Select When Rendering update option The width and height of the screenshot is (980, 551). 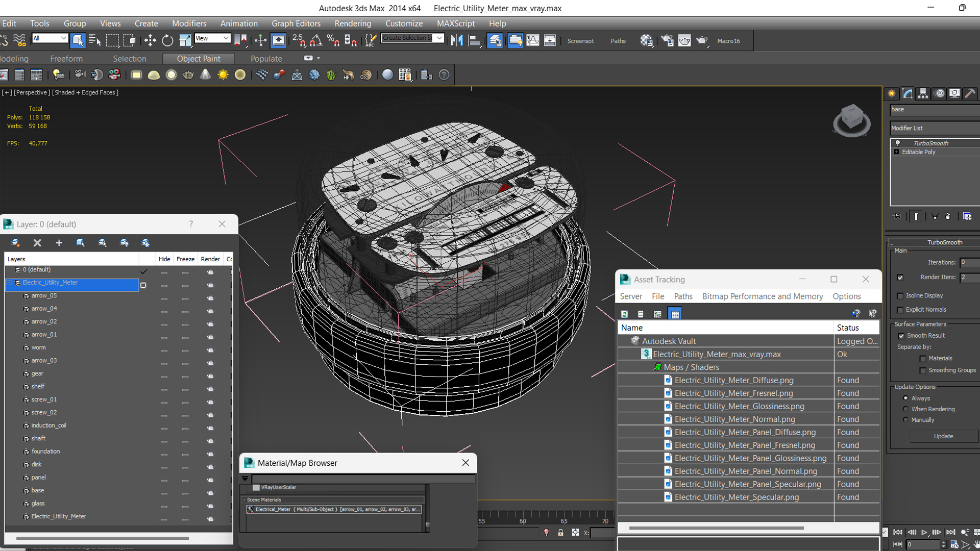tap(905, 409)
